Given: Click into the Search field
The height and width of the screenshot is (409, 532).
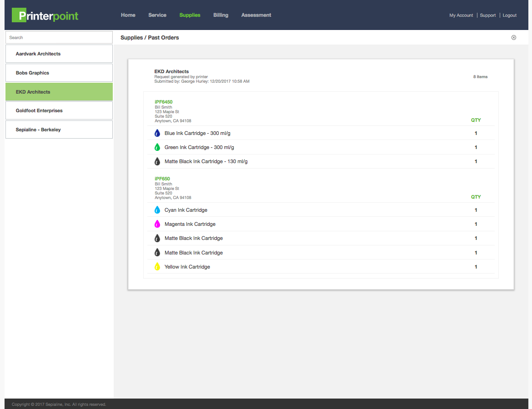Looking at the screenshot, I should 59,37.
